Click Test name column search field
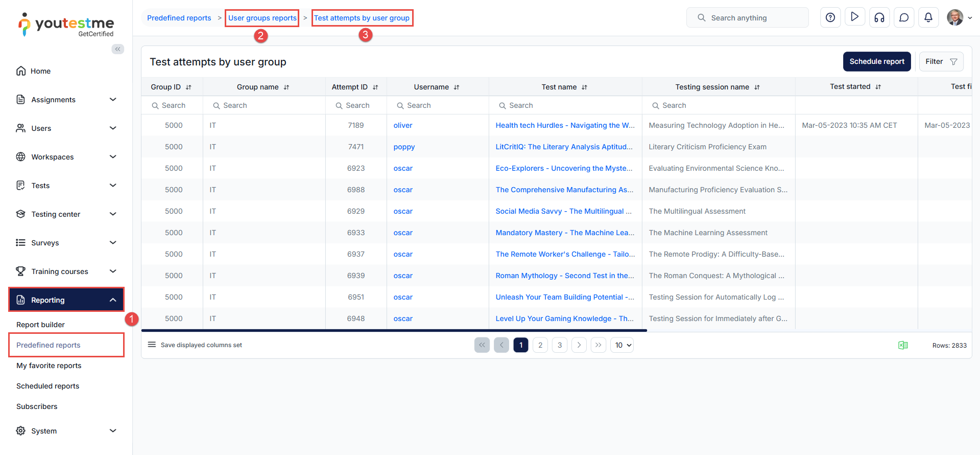980x455 pixels. (x=565, y=105)
